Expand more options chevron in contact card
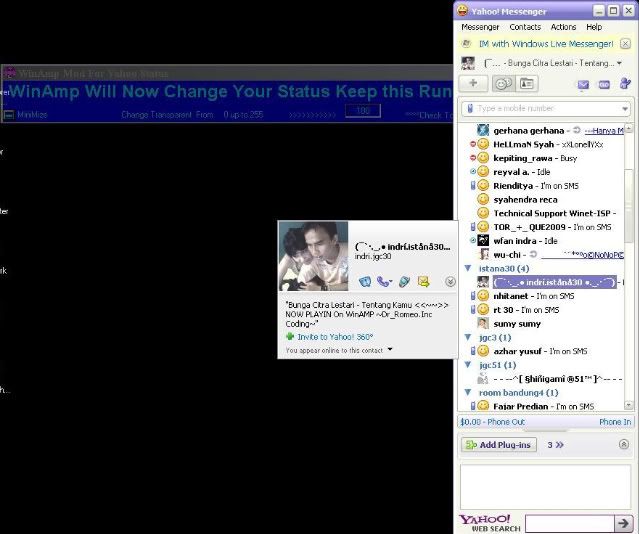Screen dimensions: 639x534 click(450, 282)
